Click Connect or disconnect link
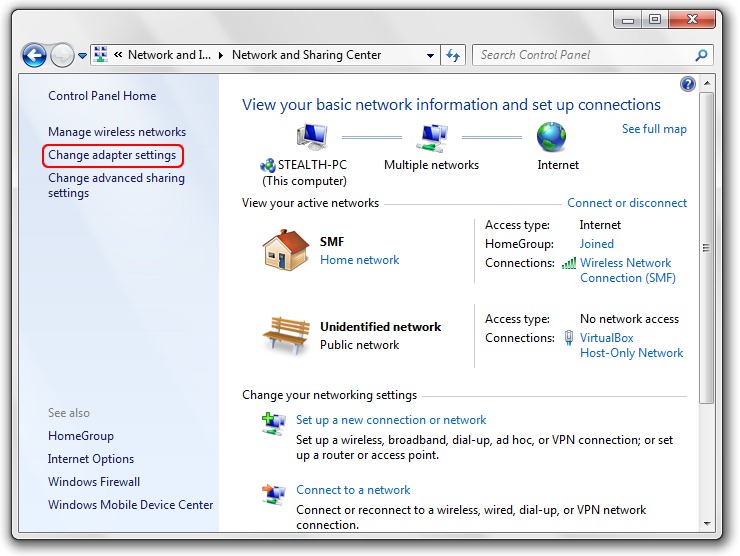The width and height of the screenshot is (740, 556). pos(627,203)
